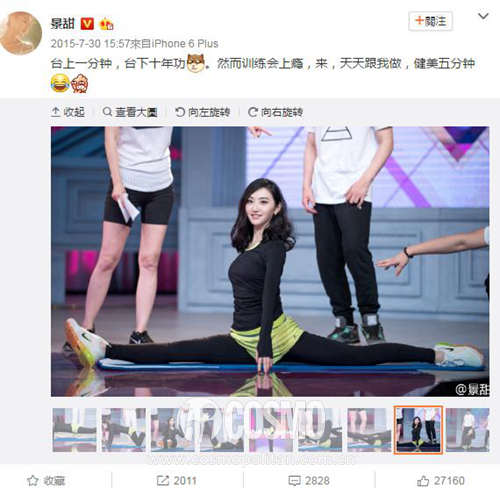Screen dimensions: 500x488
Task: Select the second thumbnail in the strip
Action: pyautogui.click(x=124, y=430)
